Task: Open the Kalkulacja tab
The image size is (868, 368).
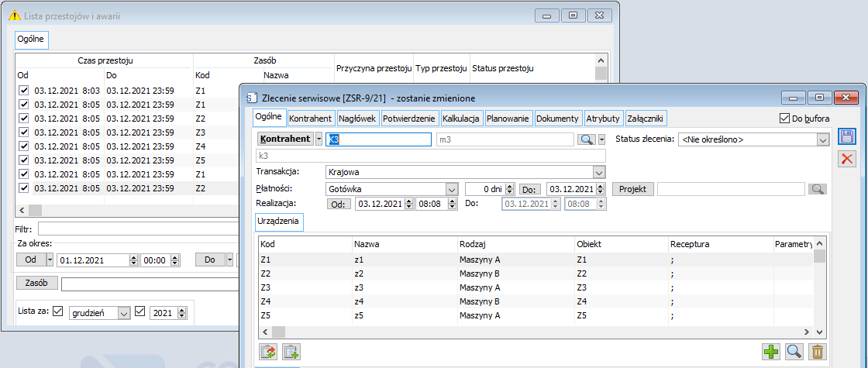Action: (x=462, y=119)
